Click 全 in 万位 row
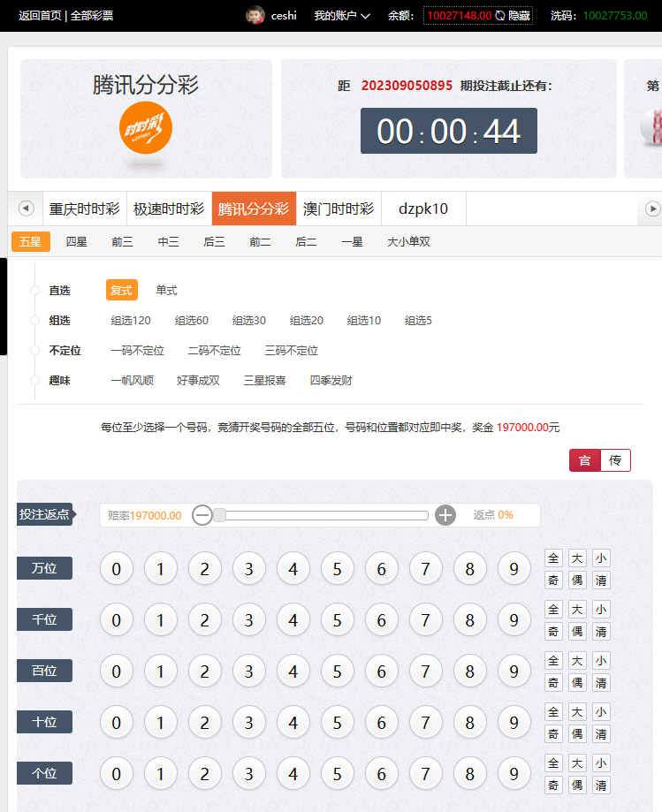The height and width of the screenshot is (812, 662). 554,558
